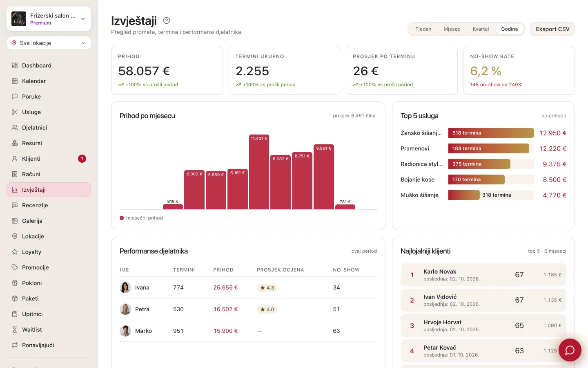Click the Eksport CSV button
This screenshot has width=588, height=368.
552,29
